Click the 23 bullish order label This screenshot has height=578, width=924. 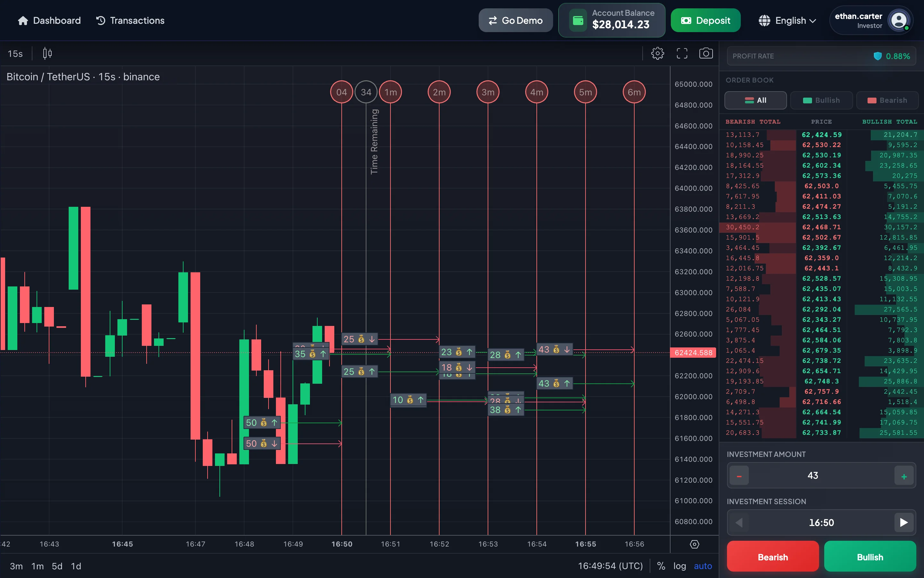tap(457, 352)
